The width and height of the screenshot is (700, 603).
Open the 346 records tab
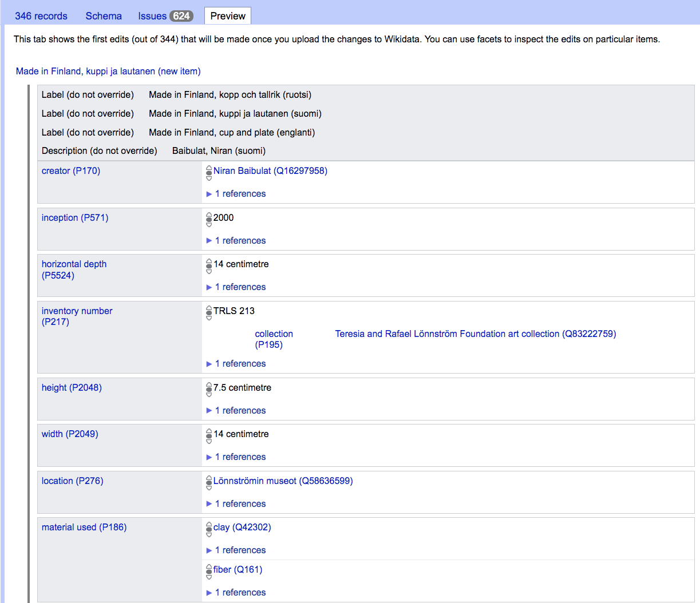[x=41, y=16]
